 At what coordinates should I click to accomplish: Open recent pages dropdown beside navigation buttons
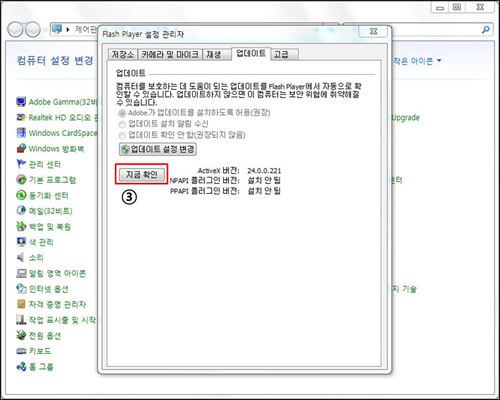[x=45, y=30]
